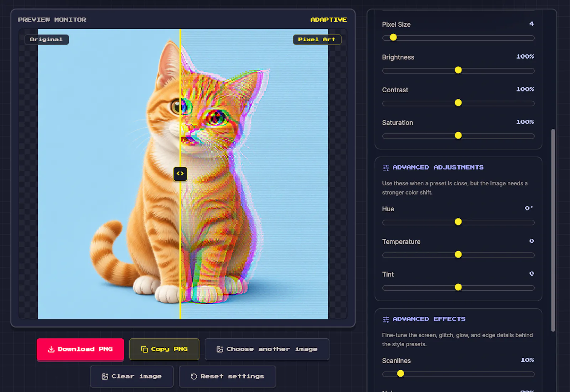The width and height of the screenshot is (570, 392).
Task: Click the Temperature slider thumb
Action: 458,255
